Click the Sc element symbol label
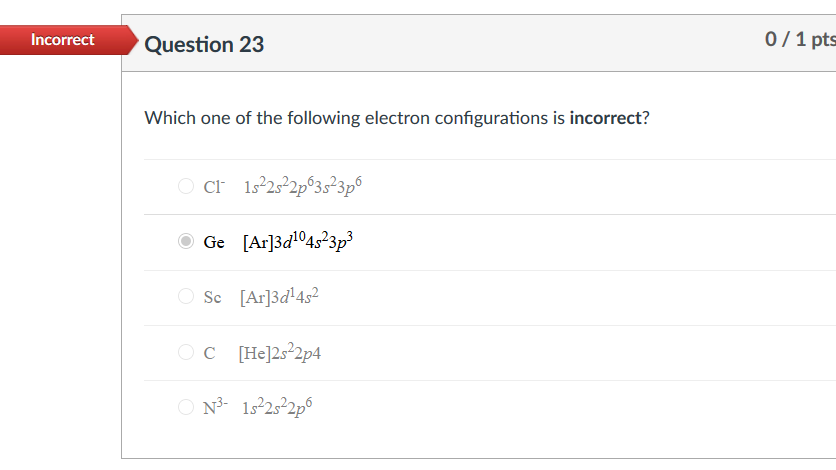836x470 pixels. coord(212,297)
